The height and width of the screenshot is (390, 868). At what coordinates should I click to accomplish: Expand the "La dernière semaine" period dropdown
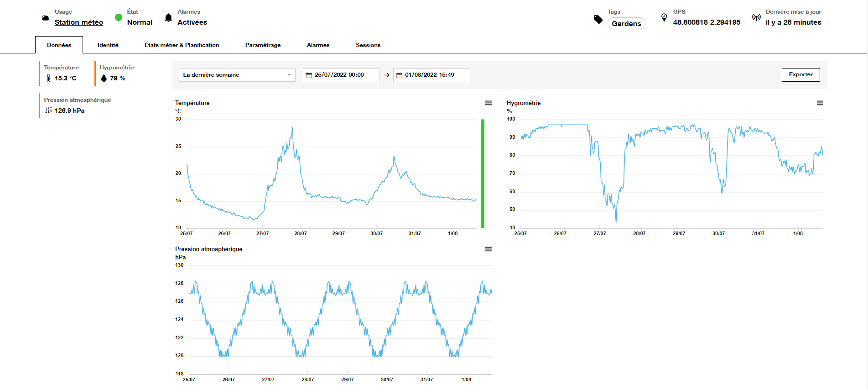237,75
